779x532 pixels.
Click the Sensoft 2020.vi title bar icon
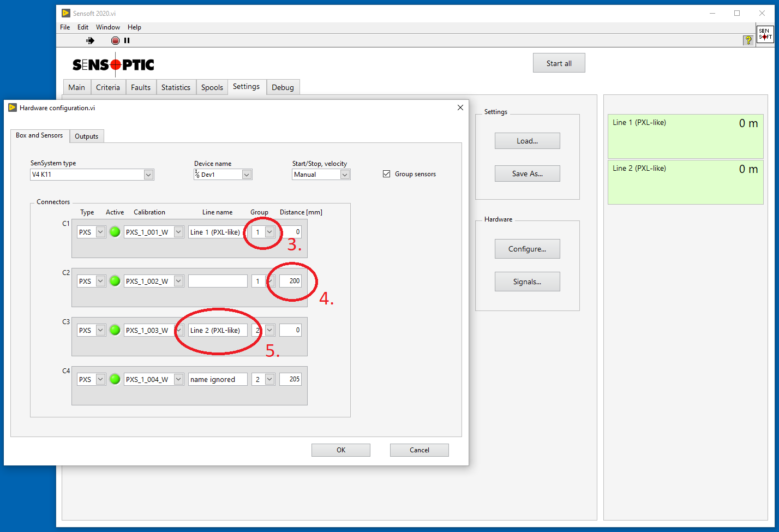pyautogui.click(x=66, y=13)
